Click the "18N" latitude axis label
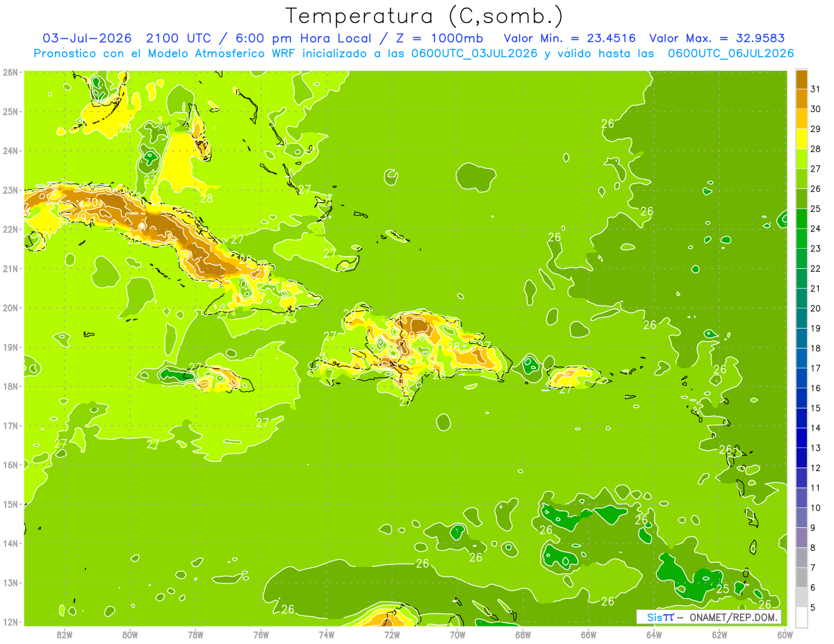 click(x=10, y=386)
